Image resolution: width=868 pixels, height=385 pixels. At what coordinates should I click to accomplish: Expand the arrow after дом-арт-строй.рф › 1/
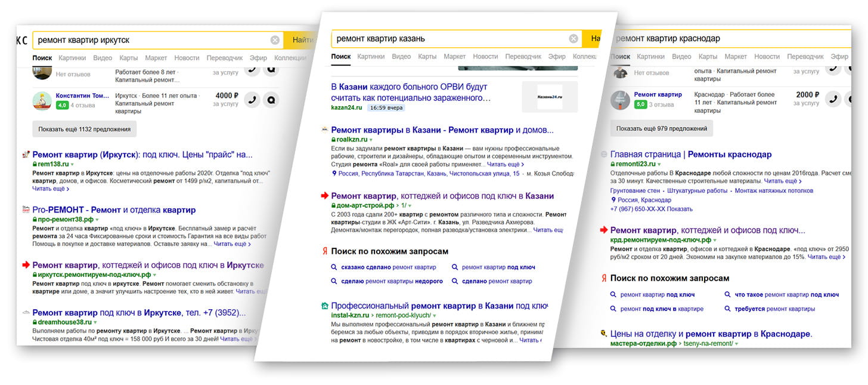[410, 205]
